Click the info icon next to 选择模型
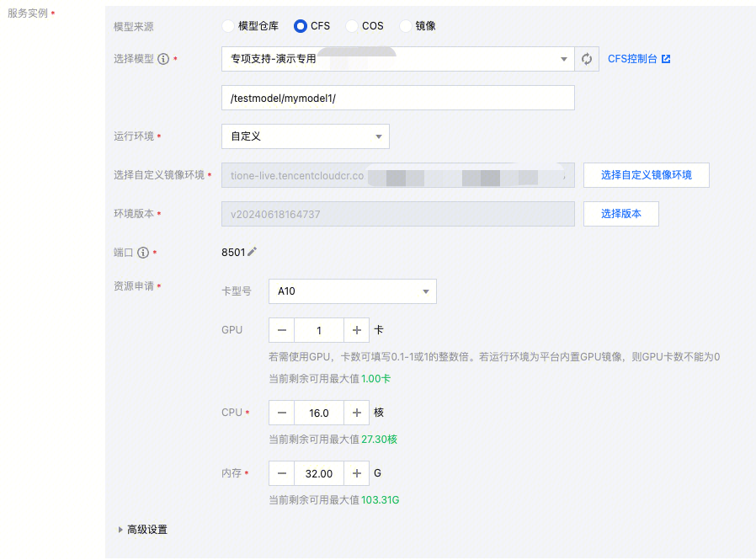This screenshot has height=560, width=756. [x=163, y=59]
